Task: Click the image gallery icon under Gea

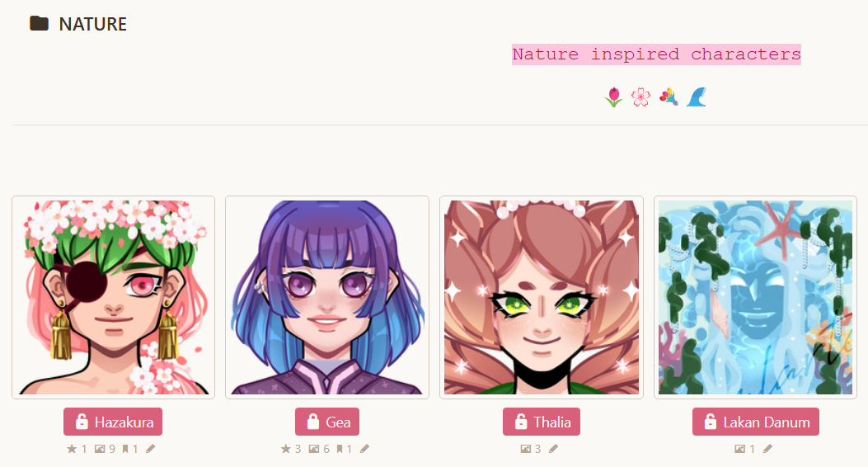Action: 314,449
